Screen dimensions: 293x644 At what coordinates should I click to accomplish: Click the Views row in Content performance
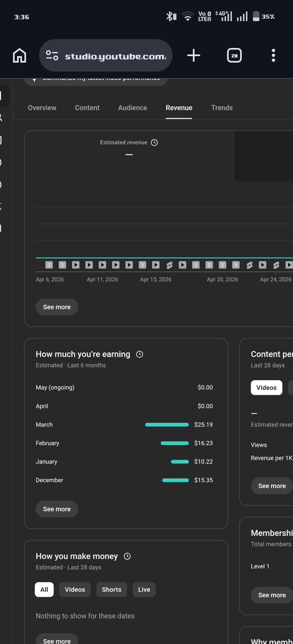[271, 445]
